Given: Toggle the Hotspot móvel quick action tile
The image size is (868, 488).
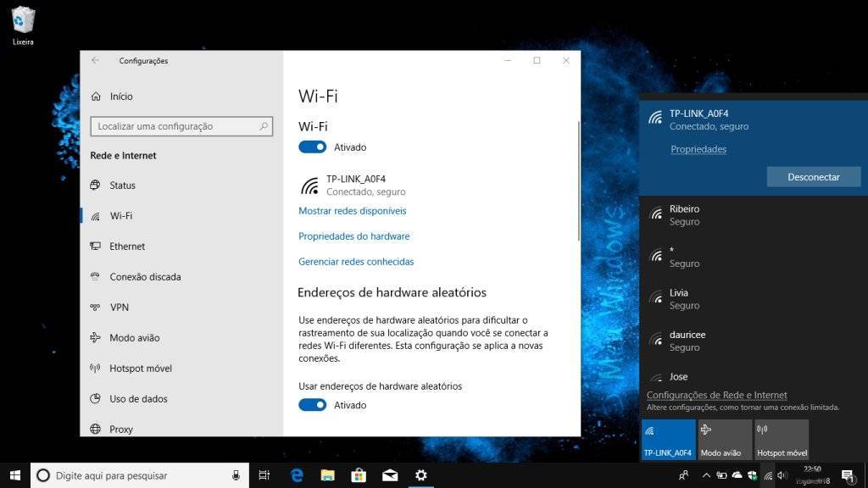Looking at the screenshot, I should coord(781,440).
